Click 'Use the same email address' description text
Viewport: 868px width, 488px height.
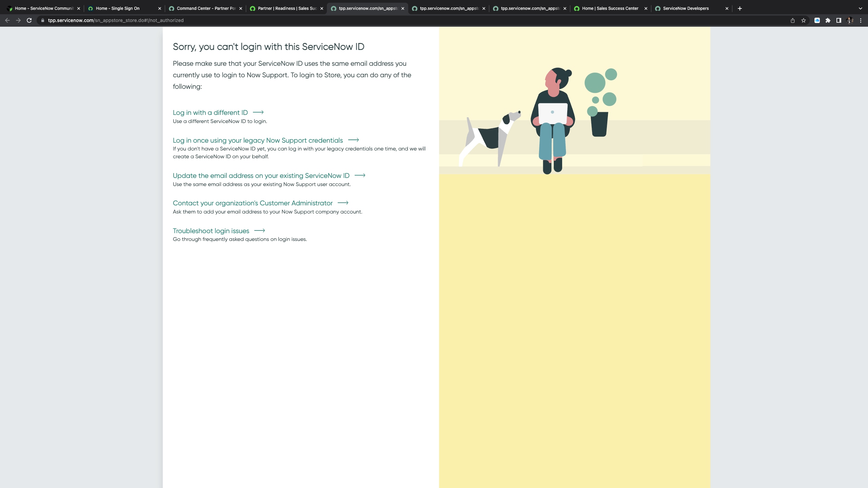pos(262,184)
